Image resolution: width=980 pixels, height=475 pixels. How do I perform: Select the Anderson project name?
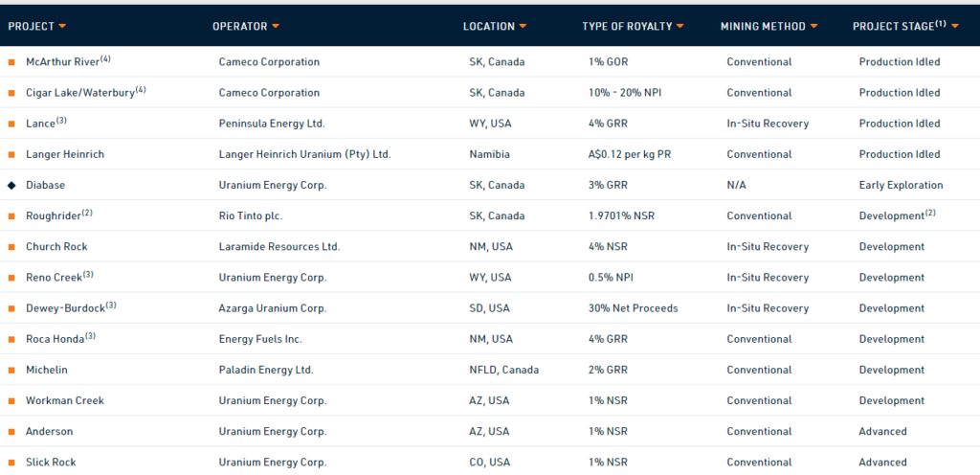click(50, 431)
